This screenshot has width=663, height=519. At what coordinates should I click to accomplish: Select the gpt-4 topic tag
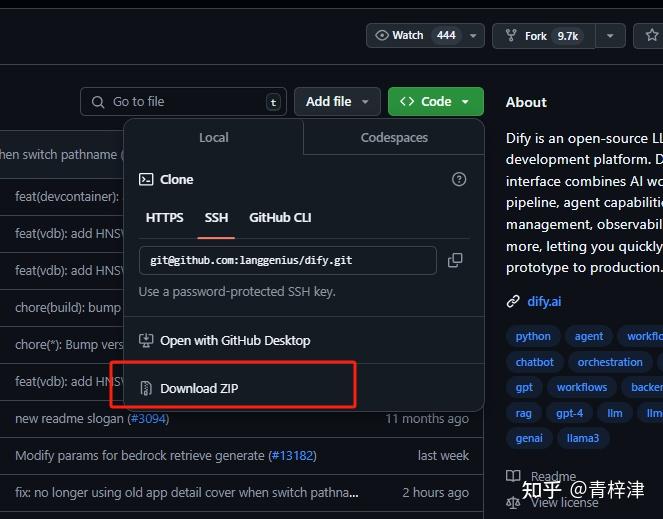[569, 413]
